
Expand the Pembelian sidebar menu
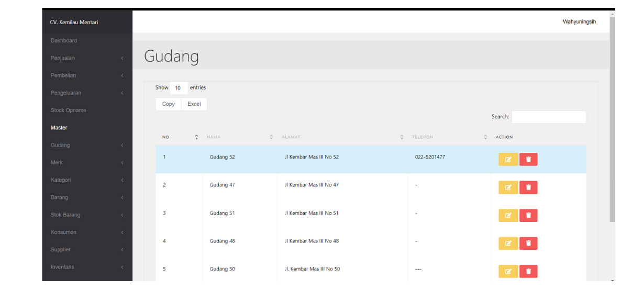coord(87,75)
